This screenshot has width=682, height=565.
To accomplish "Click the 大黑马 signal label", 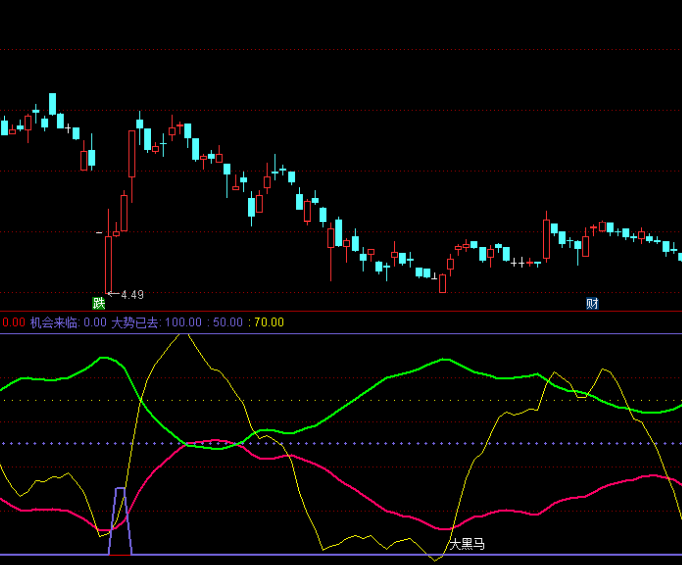I will tap(467, 544).
